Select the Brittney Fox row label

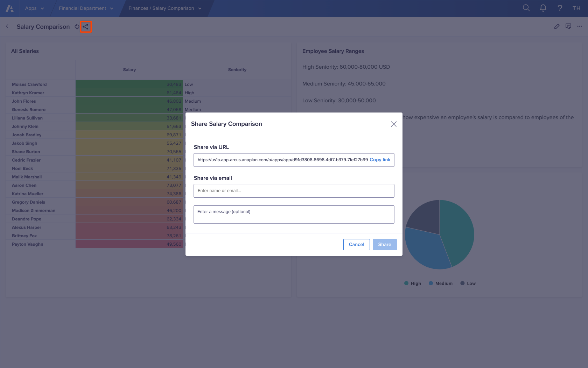pyautogui.click(x=24, y=236)
